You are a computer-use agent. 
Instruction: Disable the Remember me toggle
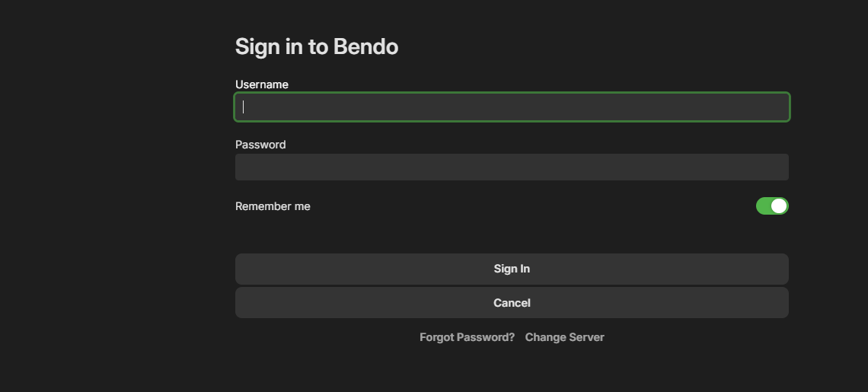coord(772,206)
